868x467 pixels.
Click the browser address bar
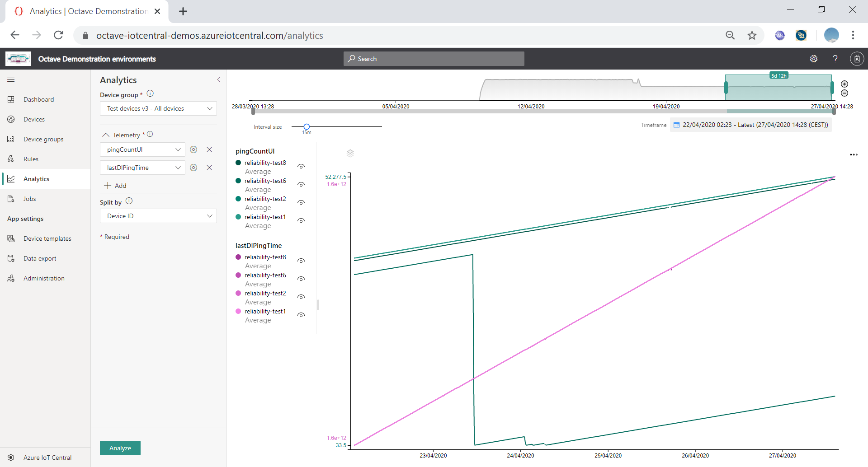[398, 35]
